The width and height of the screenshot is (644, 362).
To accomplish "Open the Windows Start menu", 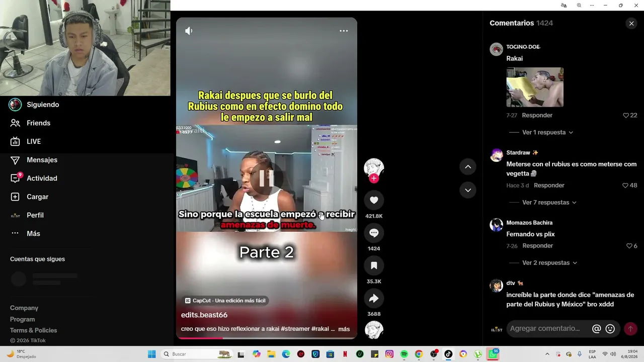I will [x=151, y=354].
